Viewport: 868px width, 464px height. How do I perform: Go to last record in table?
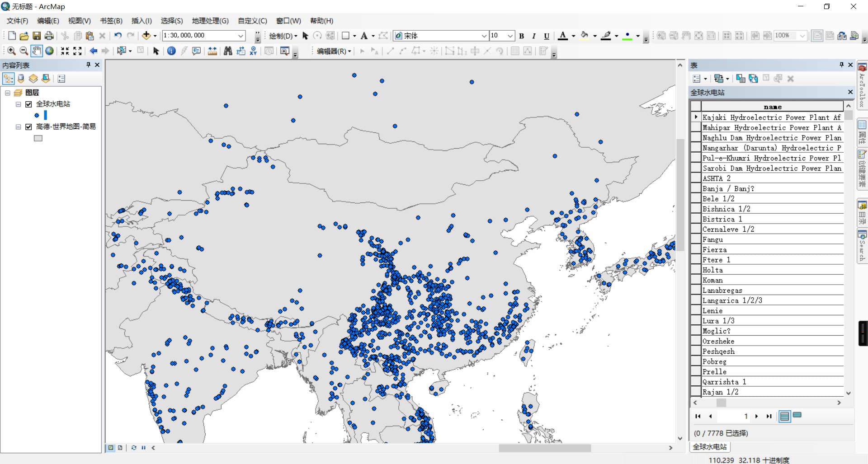pyautogui.click(x=769, y=416)
